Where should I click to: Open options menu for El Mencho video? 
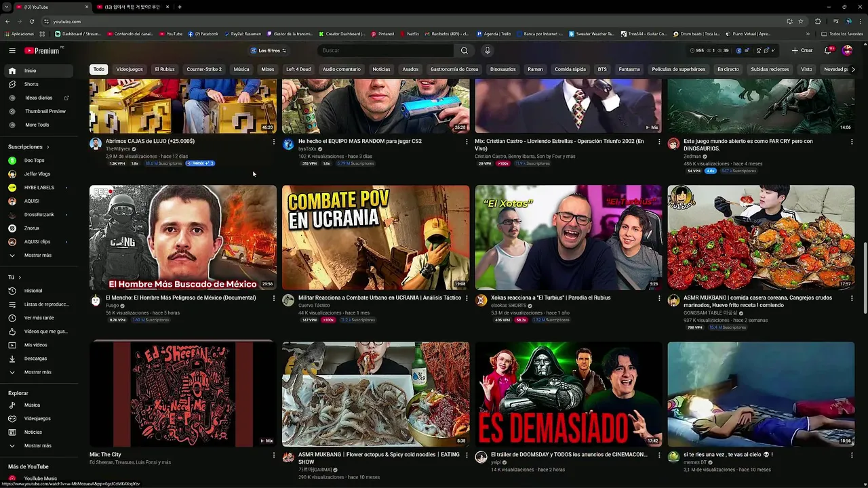click(274, 298)
